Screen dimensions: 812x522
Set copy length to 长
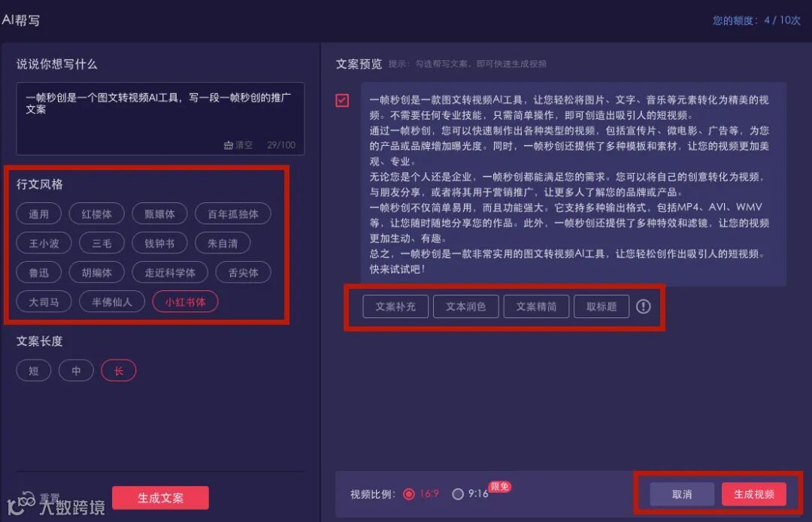[x=119, y=371]
